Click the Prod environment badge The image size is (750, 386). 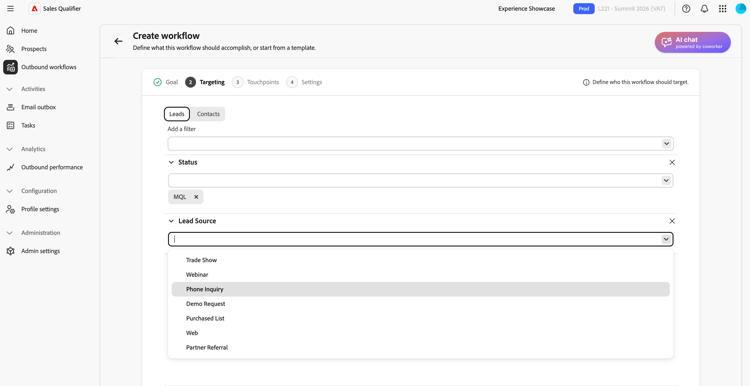point(584,9)
